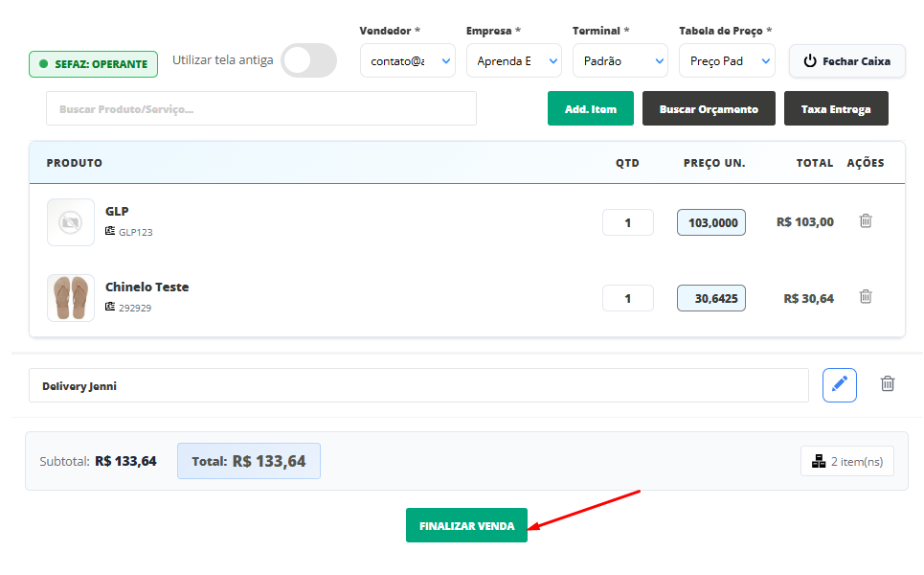The width and height of the screenshot is (924, 575).
Task: Toggle the Utilizar tela antiga switch
Action: tap(308, 60)
